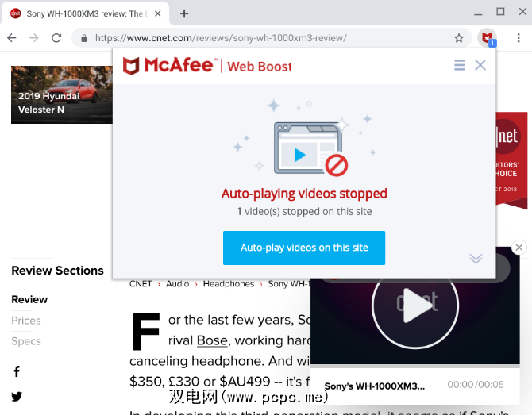
Task: Click the CNET breadcrumb link
Action: (x=141, y=284)
